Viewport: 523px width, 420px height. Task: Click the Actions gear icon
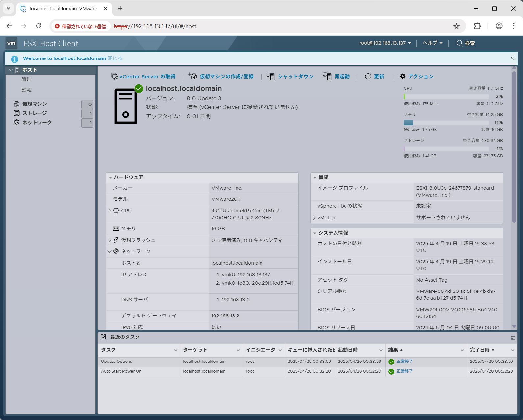point(403,76)
